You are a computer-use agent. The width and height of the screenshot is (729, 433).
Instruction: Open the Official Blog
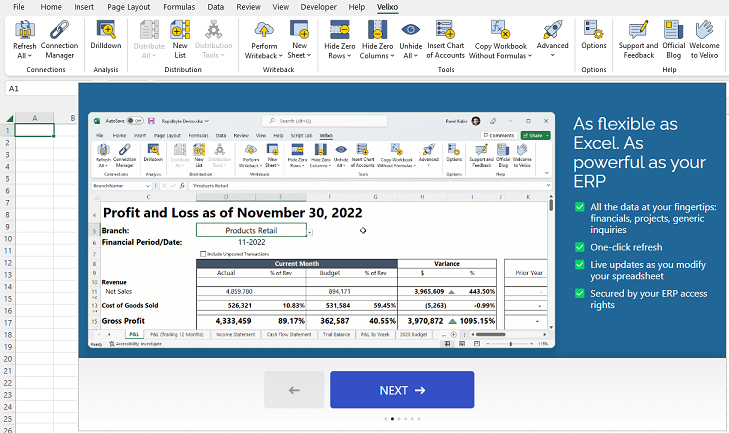click(x=674, y=40)
